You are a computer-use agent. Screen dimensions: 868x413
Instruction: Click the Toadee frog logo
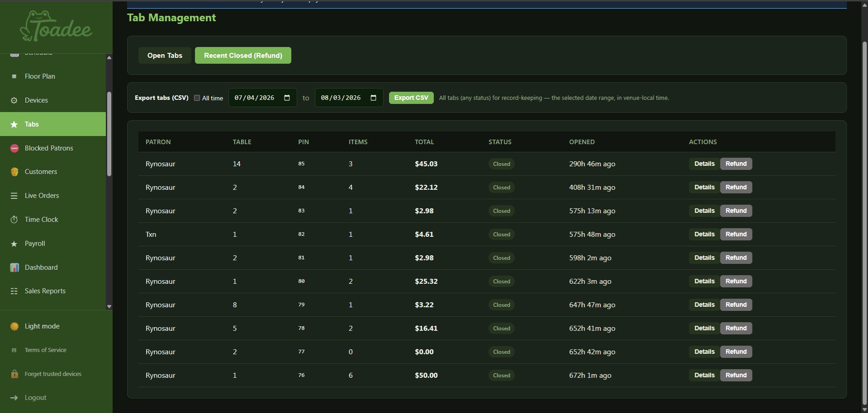click(x=56, y=26)
